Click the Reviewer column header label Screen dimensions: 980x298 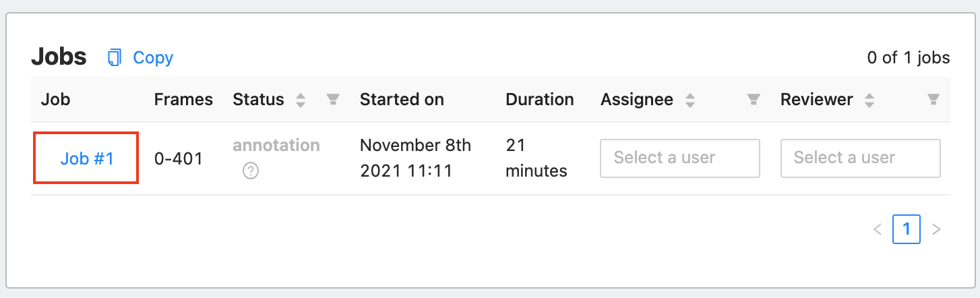pyautogui.click(x=816, y=100)
